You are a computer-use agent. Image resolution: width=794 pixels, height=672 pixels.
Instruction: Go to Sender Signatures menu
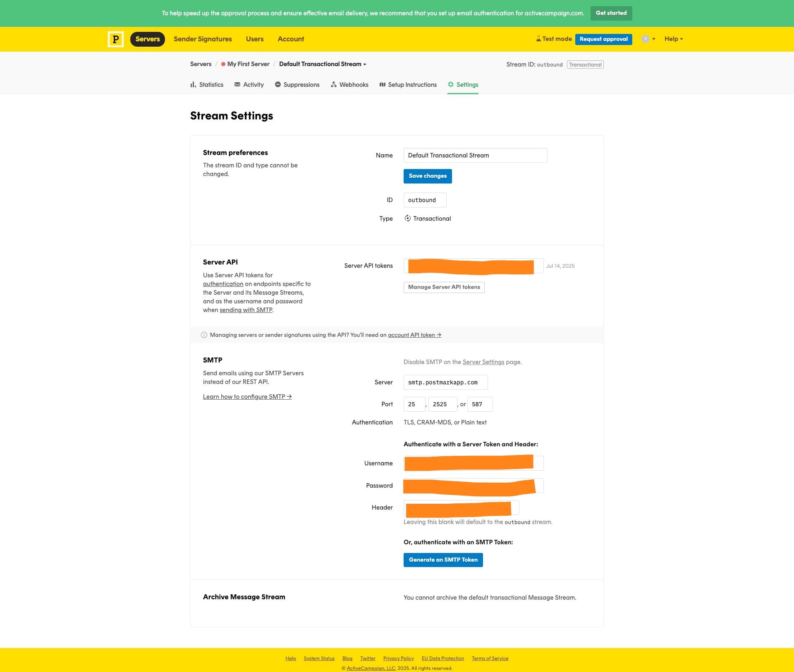click(203, 39)
